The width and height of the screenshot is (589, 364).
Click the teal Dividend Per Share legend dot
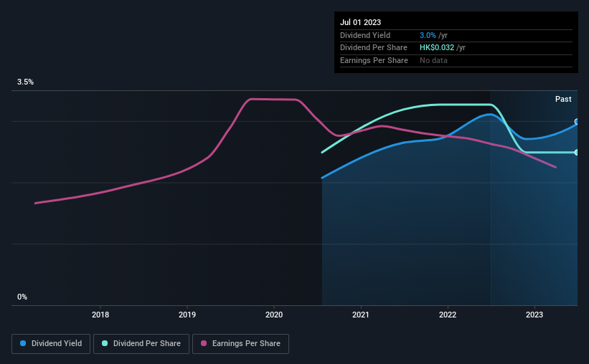105,344
